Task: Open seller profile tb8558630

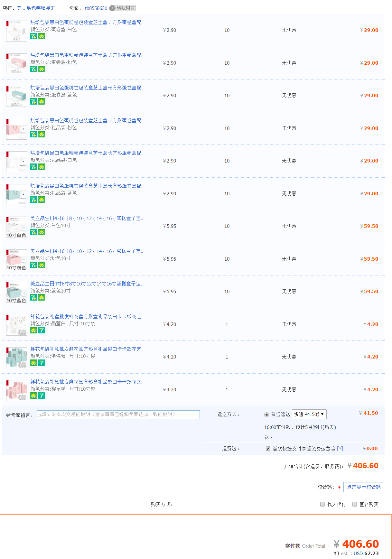Action: tap(96, 8)
